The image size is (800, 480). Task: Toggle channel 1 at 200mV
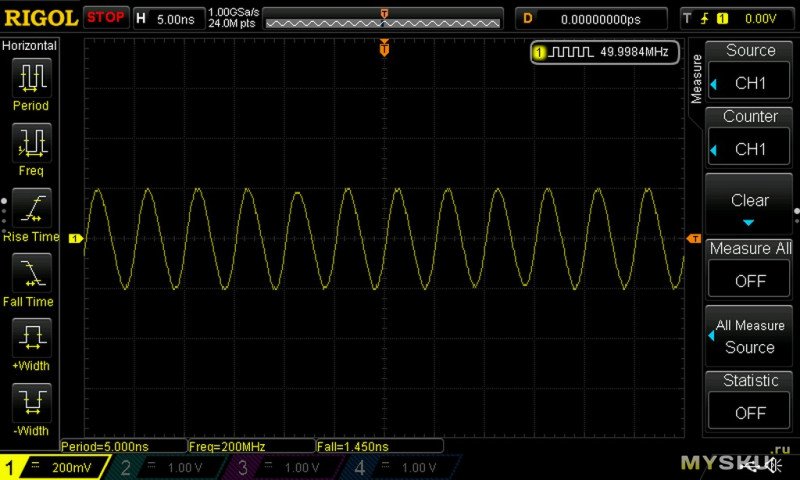55,468
